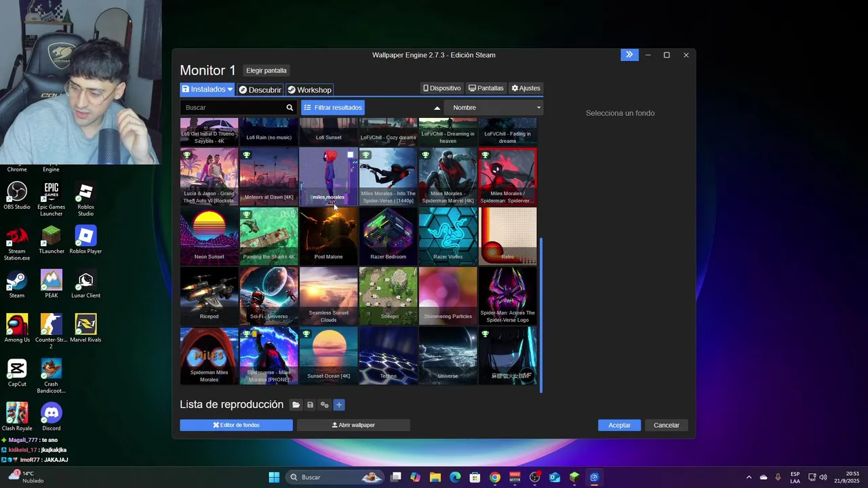Open Marvel Rivals desktop icon
This screenshot has height=488, width=868.
click(85, 328)
